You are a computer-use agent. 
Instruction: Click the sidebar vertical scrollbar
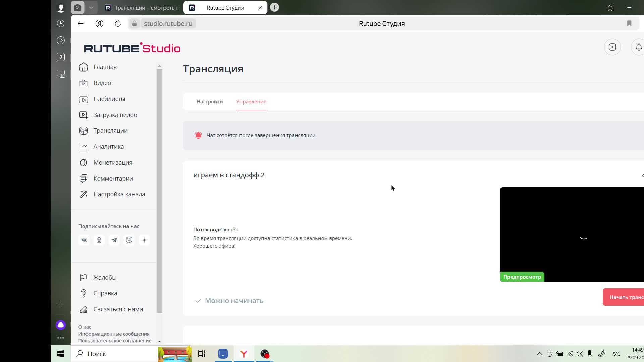(159, 191)
